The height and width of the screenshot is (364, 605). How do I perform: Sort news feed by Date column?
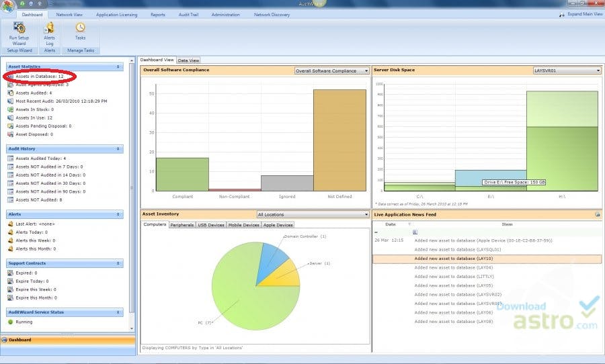tap(391, 224)
